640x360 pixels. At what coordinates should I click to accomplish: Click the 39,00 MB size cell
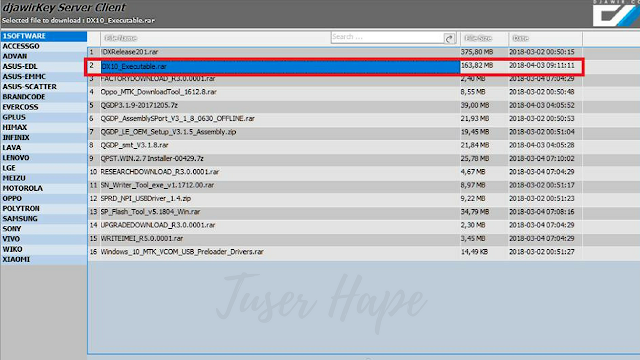tap(475, 105)
